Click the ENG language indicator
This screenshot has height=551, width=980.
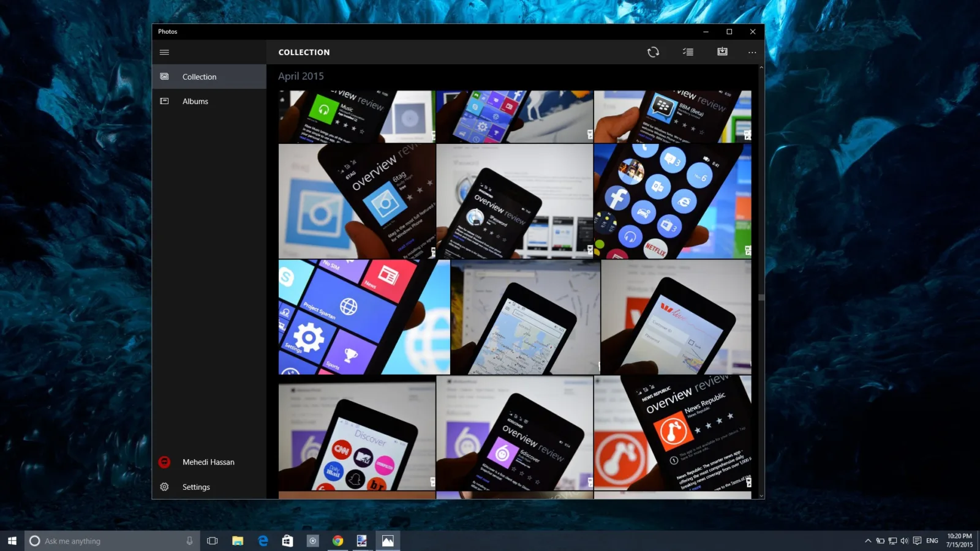(x=932, y=541)
